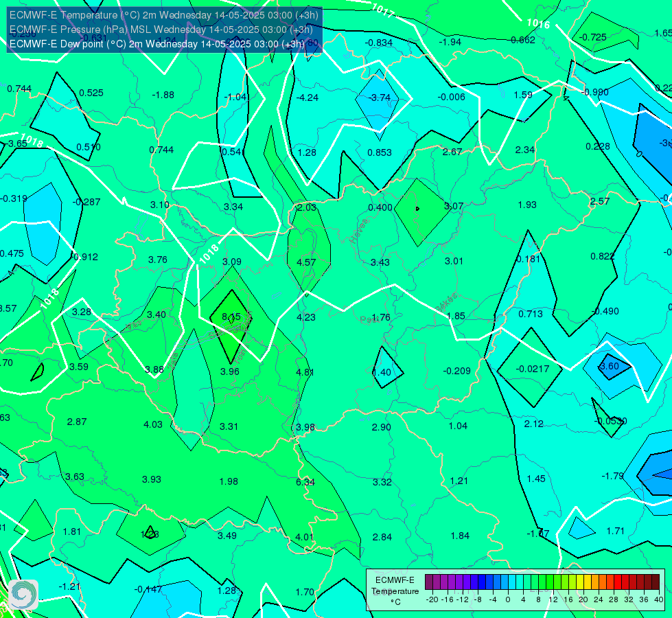
Task: Click the -0.147 temperature value
Action: click(x=148, y=589)
